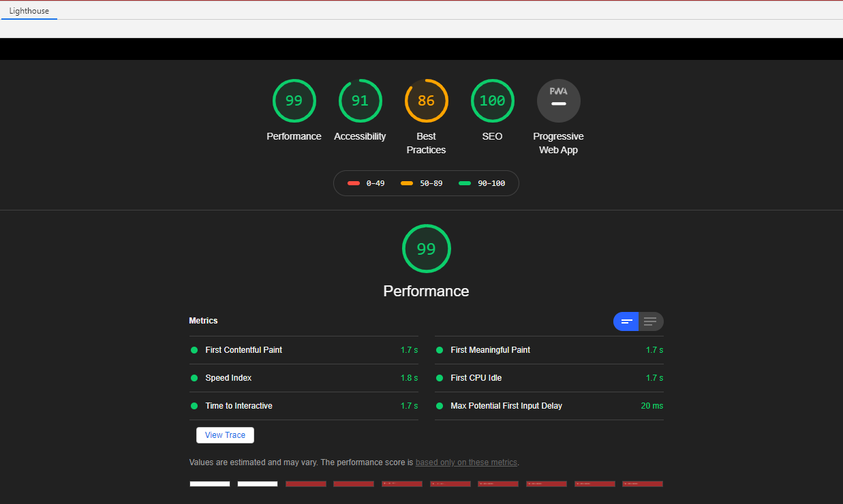This screenshot has width=843, height=504.
Task: Click the 1.7 s value for First CPU Idle
Action: coord(654,378)
